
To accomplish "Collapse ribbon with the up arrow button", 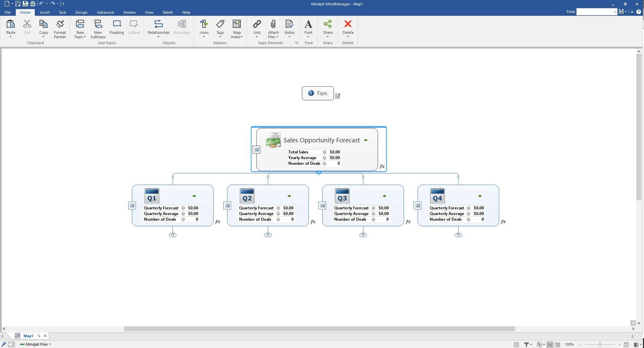I will point(632,12).
